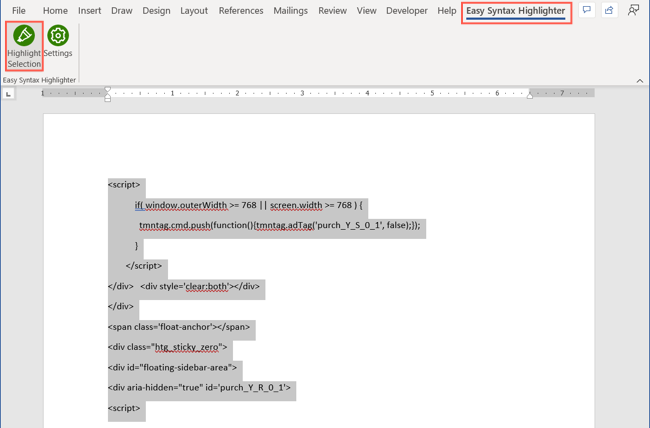Open the Comments speech bubble icon
This screenshot has width=650, height=428.
tap(587, 11)
